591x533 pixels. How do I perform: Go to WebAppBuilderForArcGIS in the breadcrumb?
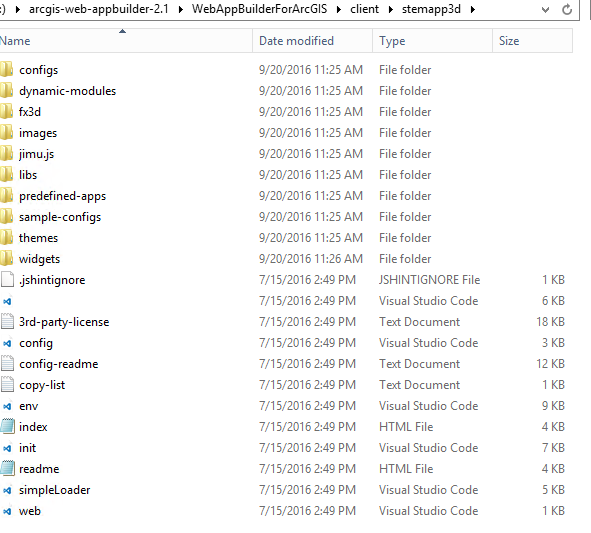coord(259,9)
